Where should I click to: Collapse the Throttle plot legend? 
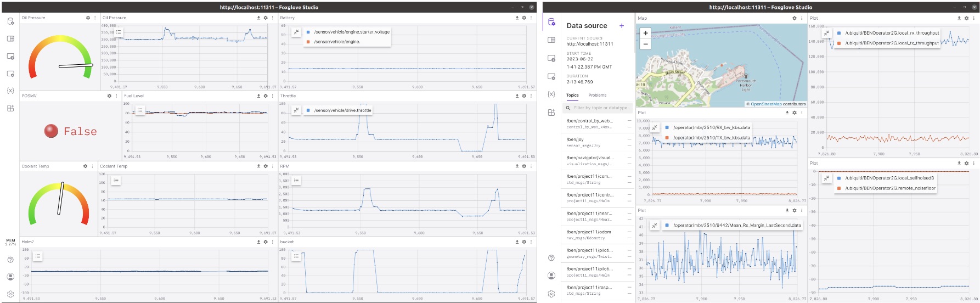296,110
